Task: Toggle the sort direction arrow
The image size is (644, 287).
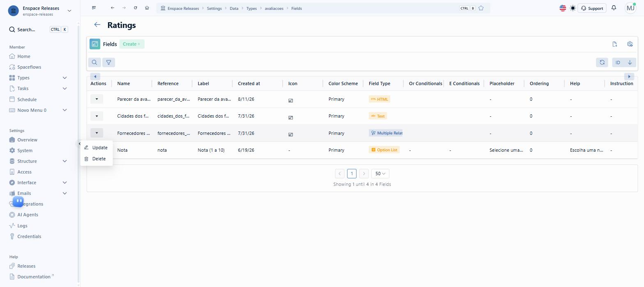Action: click(x=630, y=62)
